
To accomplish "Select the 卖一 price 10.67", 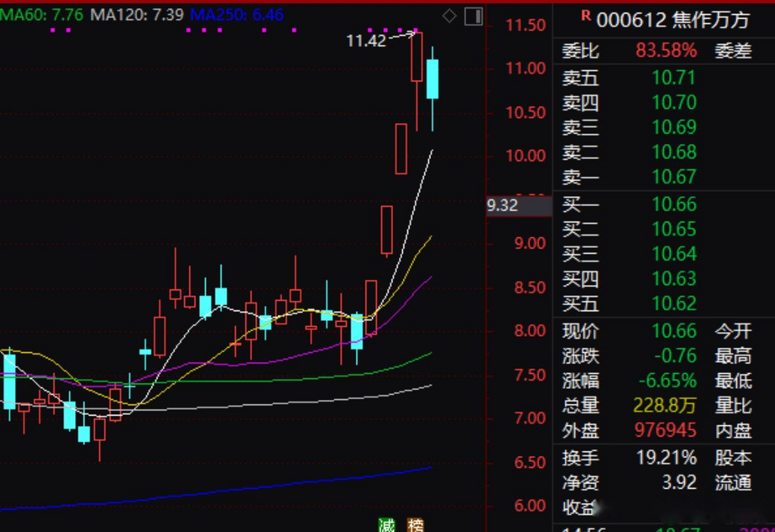I will tap(674, 177).
